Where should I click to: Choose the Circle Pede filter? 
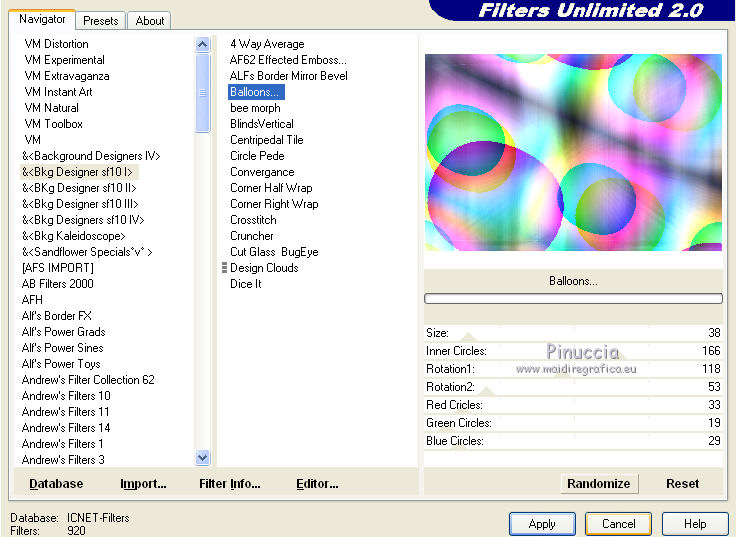point(257,156)
